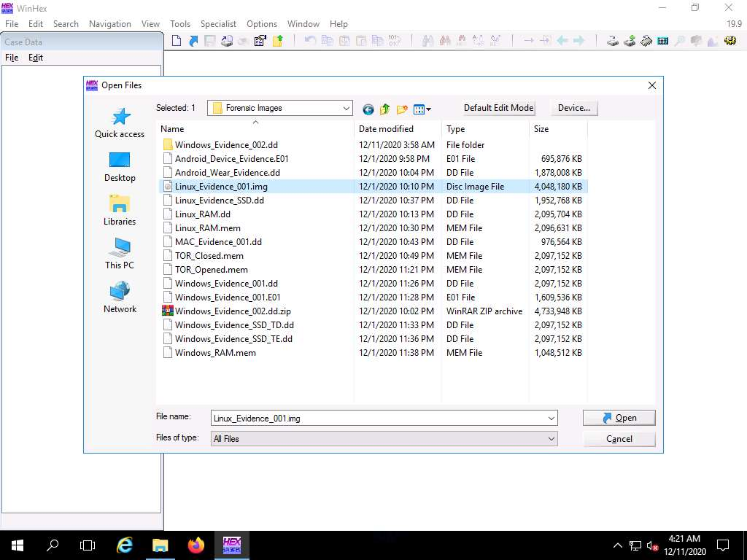Click the Undo toolbar icon

tap(310, 41)
